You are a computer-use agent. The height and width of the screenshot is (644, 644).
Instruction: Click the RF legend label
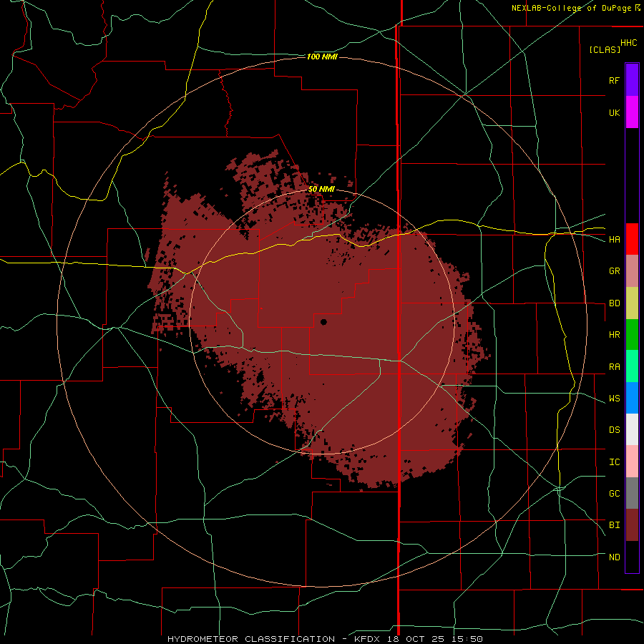pyautogui.click(x=614, y=80)
